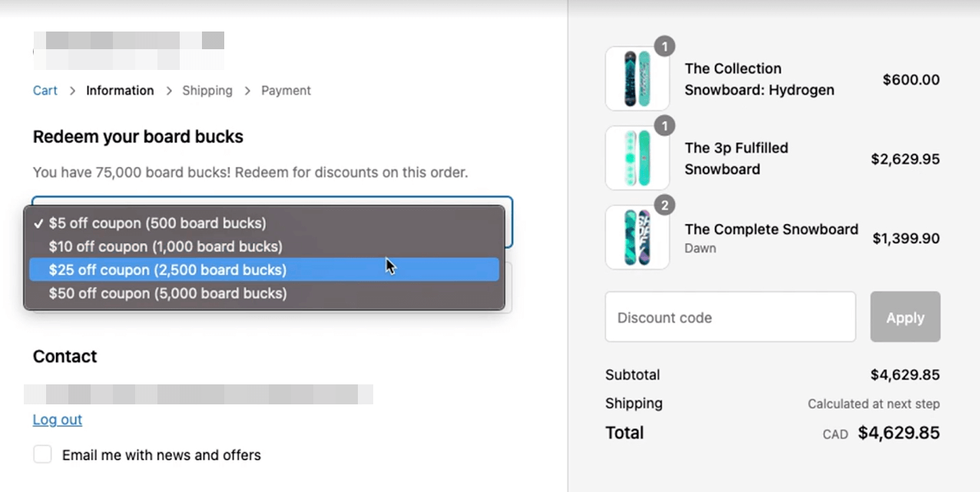Select the $25 off coupon option
Image resolution: width=980 pixels, height=492 pixels.
167,270
